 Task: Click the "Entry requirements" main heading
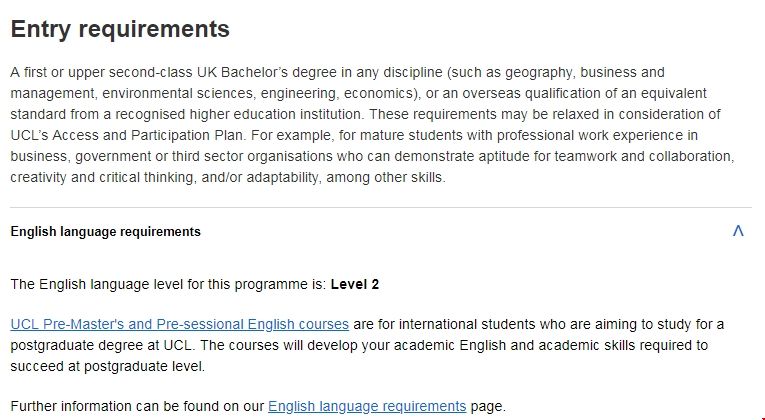tap(120, 29)
